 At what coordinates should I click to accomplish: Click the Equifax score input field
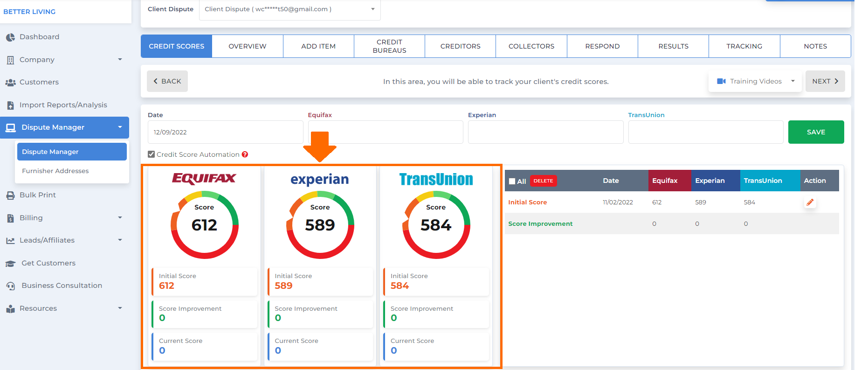[x=386, y=132]
